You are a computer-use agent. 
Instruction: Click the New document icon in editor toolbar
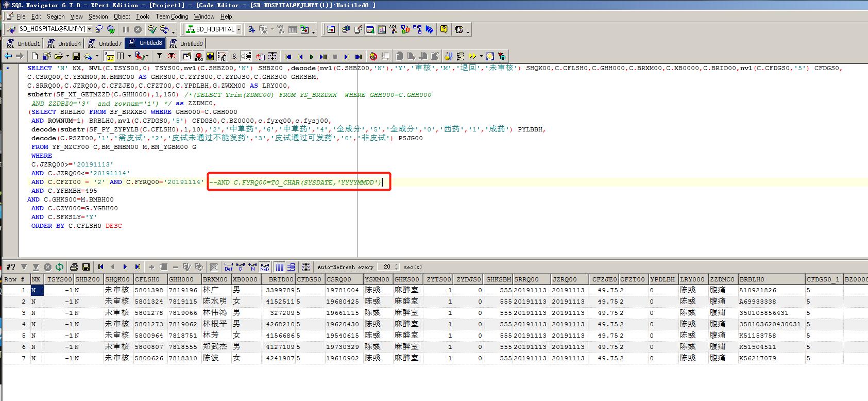point(35,56)
